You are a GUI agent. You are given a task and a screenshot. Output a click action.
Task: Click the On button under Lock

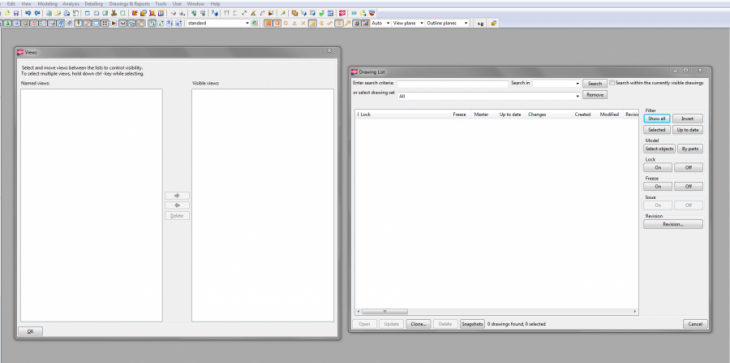[x=658, y=168]
